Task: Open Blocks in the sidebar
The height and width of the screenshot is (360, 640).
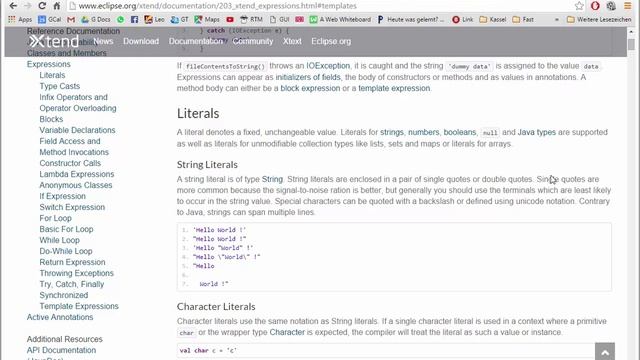Action: [x=51, y=119]
